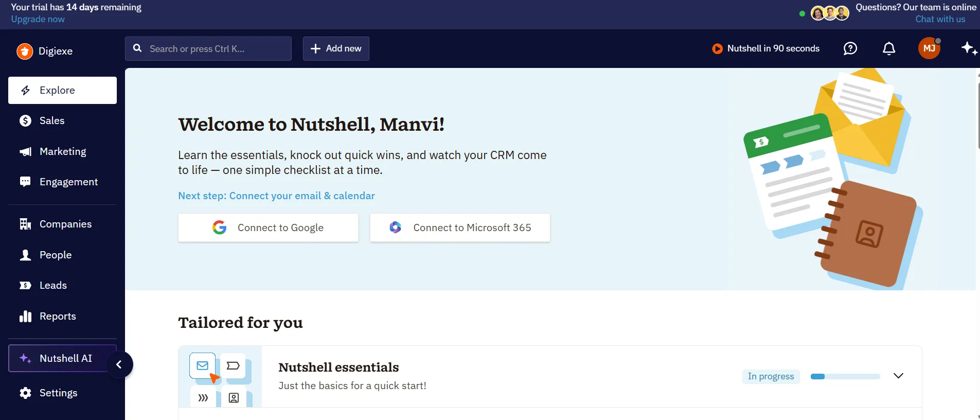The image size is (980, 420).
Task: Click the In progress status badge
Action: [x=771, y=376]
